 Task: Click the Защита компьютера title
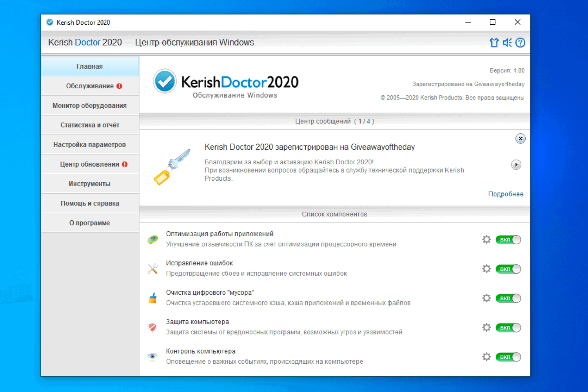tap(198, 322)
